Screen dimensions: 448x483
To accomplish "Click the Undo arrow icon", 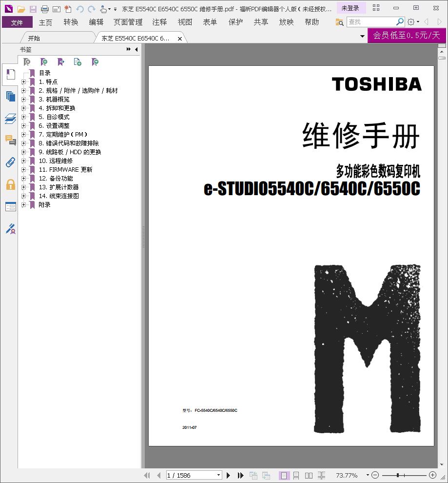I will (x=80, y=9).
